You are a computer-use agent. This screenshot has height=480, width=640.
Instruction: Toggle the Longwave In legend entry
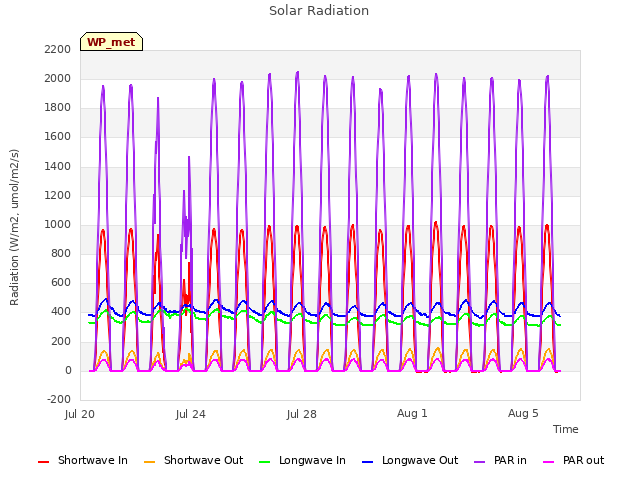(302, 460)
